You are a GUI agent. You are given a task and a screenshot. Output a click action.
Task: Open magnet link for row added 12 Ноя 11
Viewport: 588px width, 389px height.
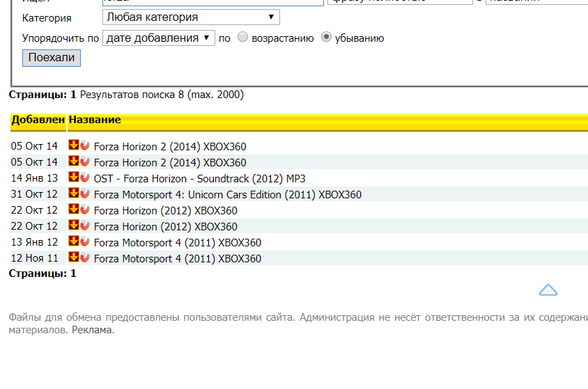click(x=85, y=257)
